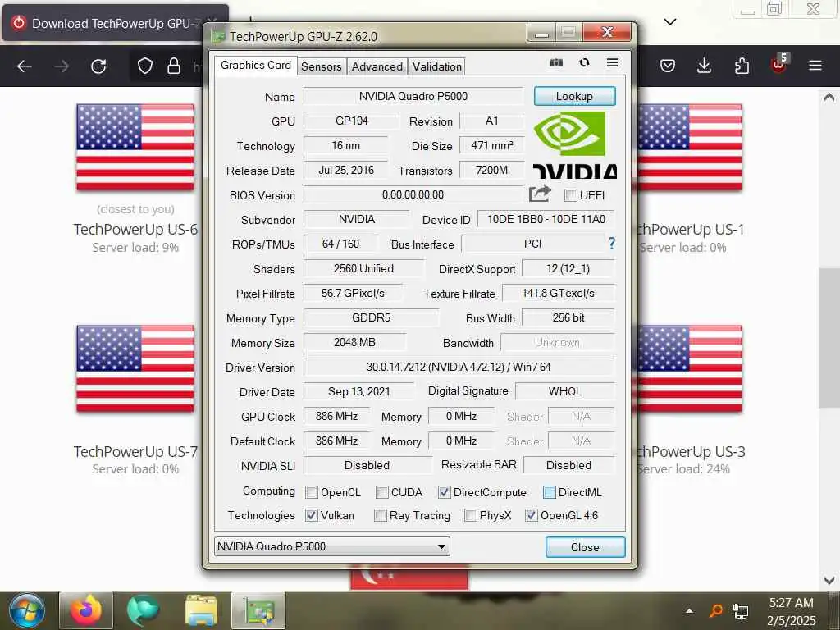Go back in Firefox browser

(25, 66)
